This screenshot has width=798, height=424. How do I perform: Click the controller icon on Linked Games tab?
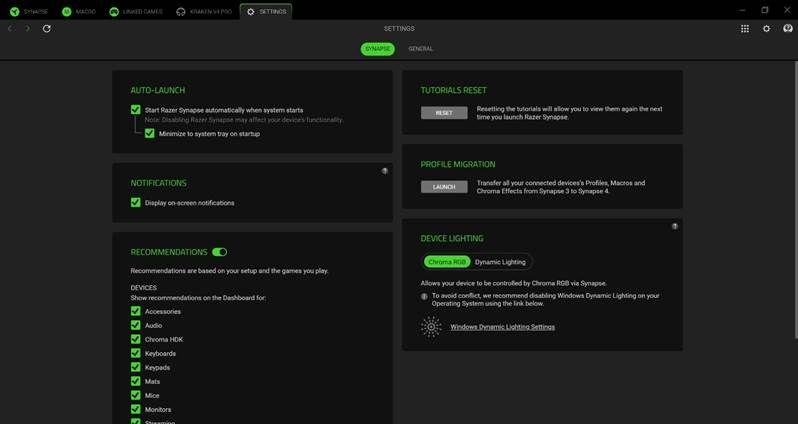tap(114, 12)
